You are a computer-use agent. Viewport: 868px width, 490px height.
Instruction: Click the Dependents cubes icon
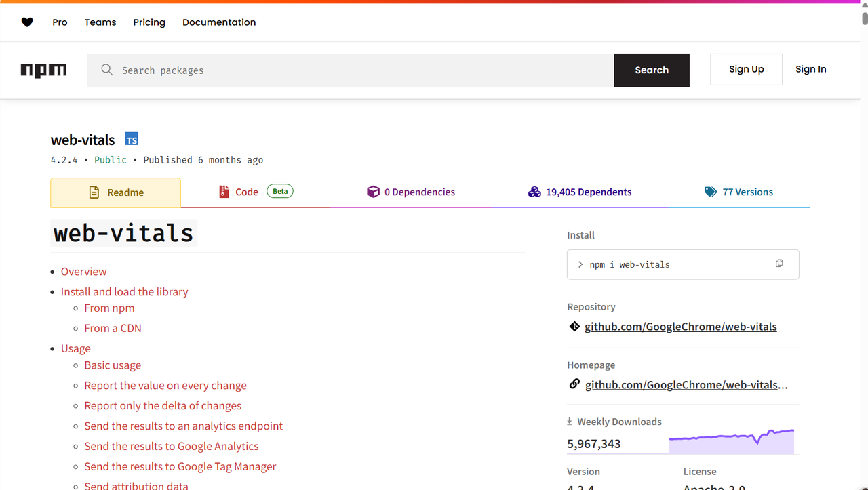tap(534, 192)
